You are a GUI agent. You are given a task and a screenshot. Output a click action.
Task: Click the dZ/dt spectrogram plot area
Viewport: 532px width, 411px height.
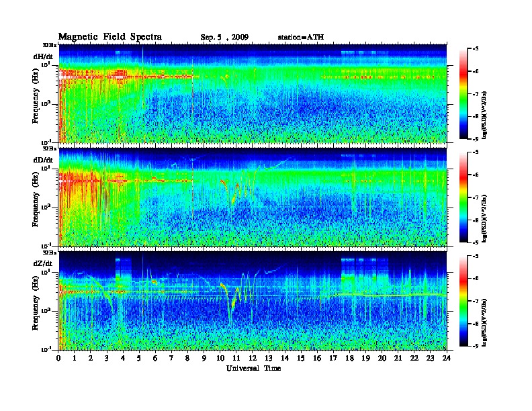tap(253, 300)
